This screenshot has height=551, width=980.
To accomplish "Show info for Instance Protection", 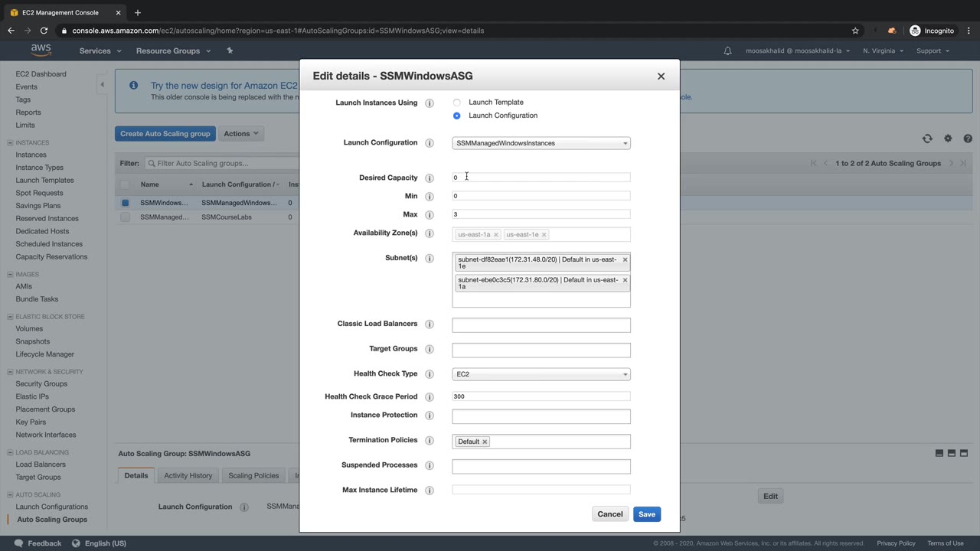I will tap(430, 416).
